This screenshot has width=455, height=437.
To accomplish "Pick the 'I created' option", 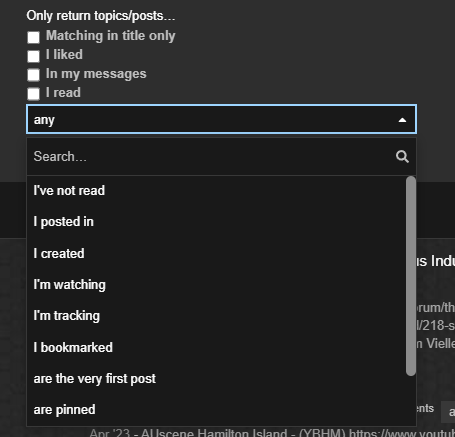I will [x=217, y=253].
